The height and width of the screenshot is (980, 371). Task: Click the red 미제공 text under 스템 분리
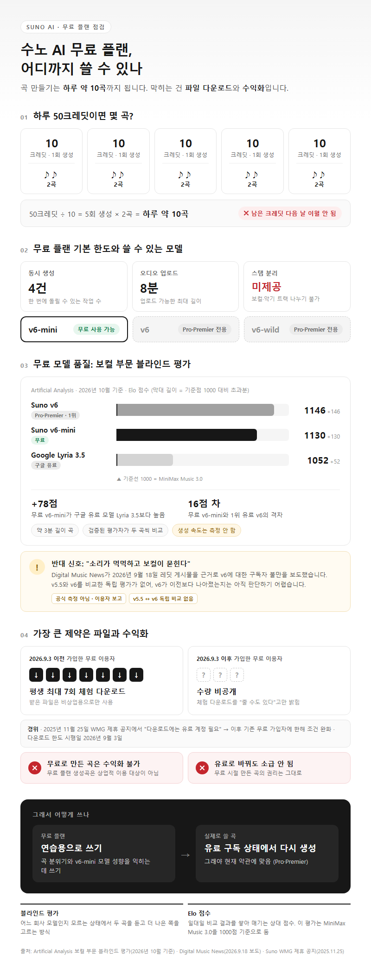266,287
